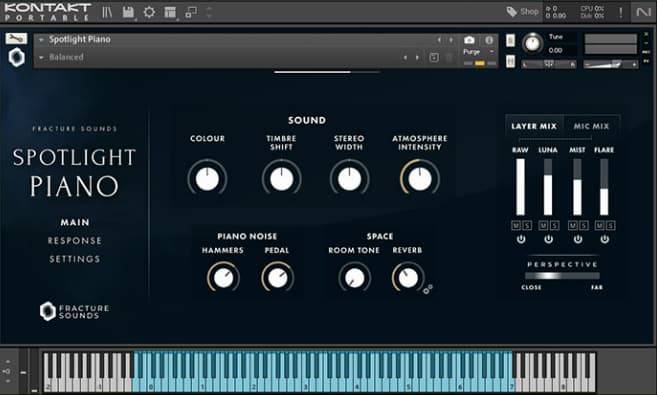Toggle MIST layer power icon
This screenshot has height=395, width=657.
[x=578, y=239]
